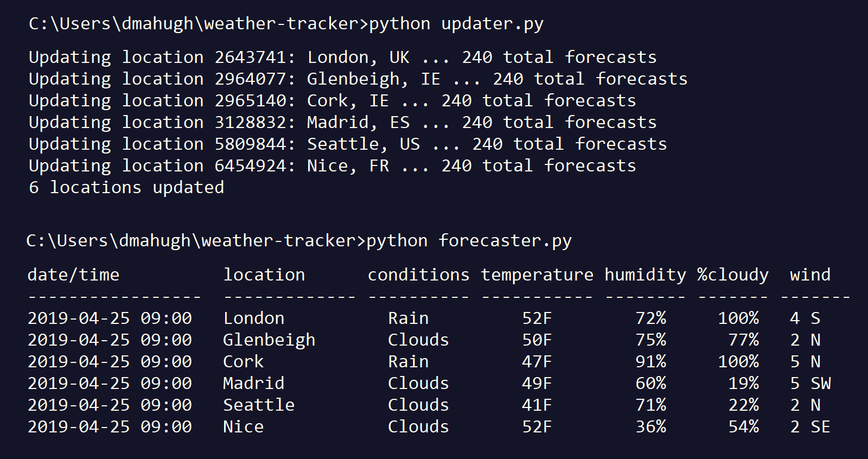This screenshot has width=868, height=459.
Task: Click location ID 5809844 for Seattle
Action: [250, 144]
